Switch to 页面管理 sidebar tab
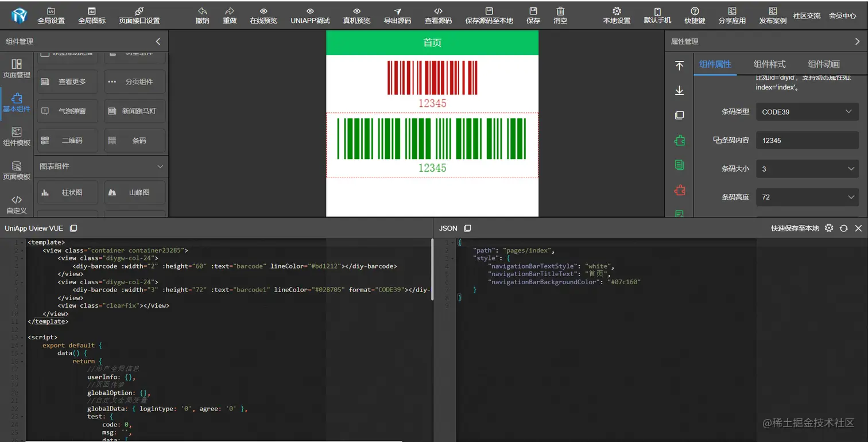Image resolution: width=868 pixels, height=442 pixels. pos(17,68)
